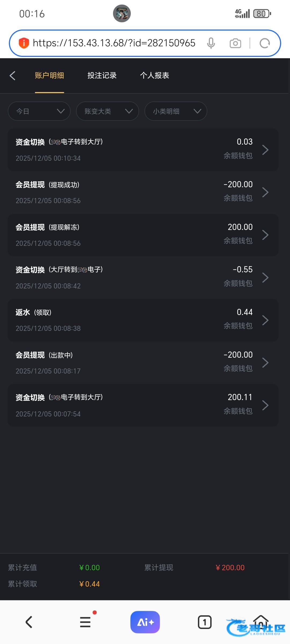
Task: Click the URL address field
Action: (x=114, y=43)
